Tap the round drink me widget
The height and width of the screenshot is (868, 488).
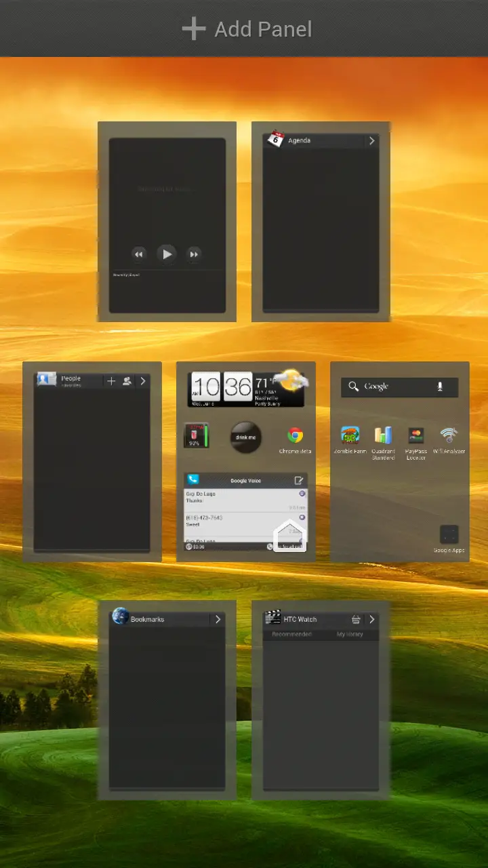[x=245, y=437]
